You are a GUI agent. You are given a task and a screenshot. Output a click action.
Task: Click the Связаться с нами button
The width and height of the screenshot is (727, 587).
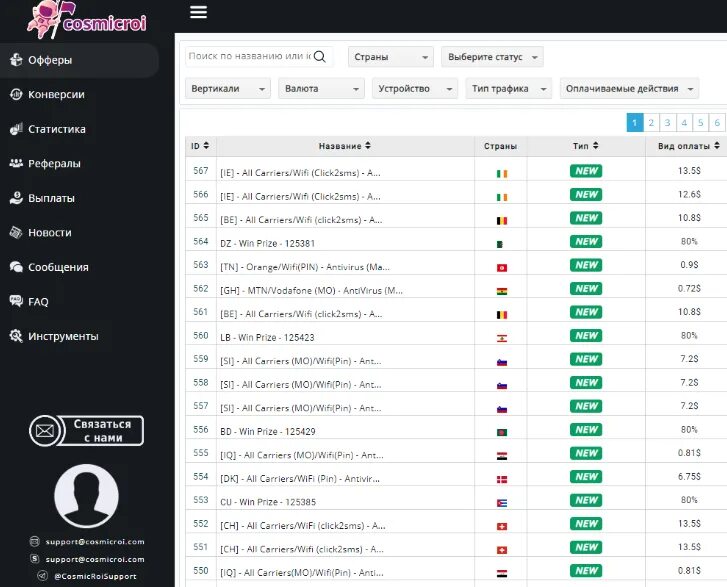click(86, 431)
